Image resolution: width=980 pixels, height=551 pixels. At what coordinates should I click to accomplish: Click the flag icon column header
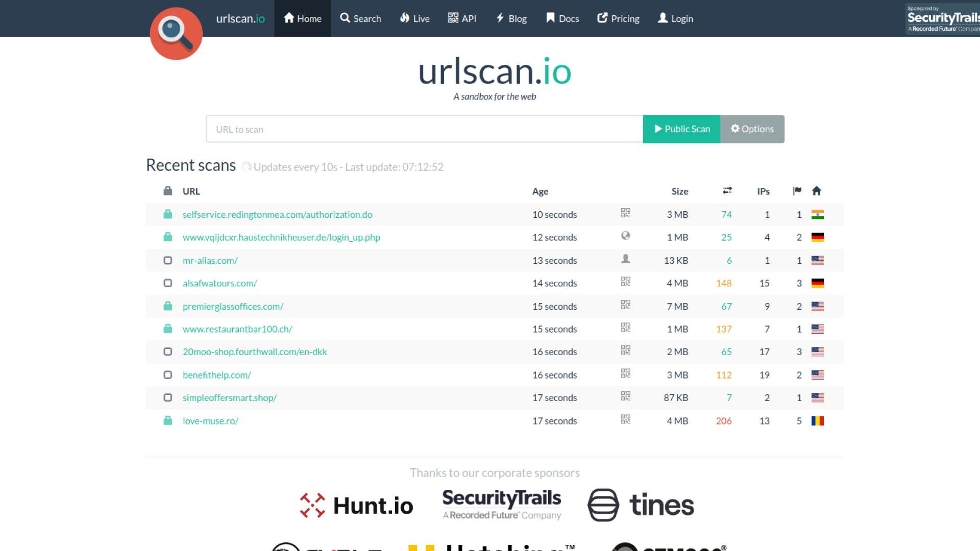797,191
